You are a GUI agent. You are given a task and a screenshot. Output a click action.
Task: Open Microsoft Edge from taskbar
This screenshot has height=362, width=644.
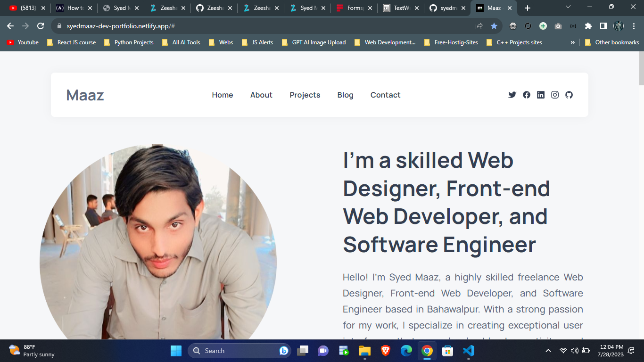tap(406, 351)
